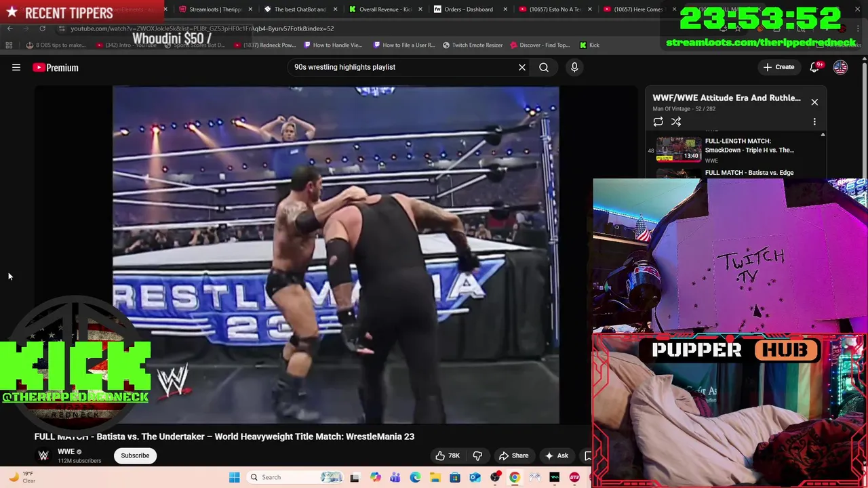Click the video player to pause
The width and height of the screenshot is (868, 488).
pyautogui.click(x=336, y=254)
